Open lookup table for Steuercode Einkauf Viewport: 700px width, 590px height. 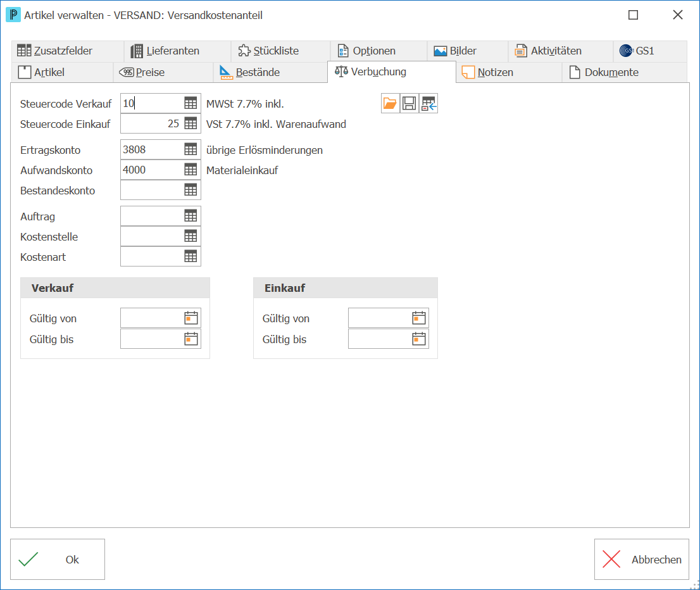click(191, 123)
